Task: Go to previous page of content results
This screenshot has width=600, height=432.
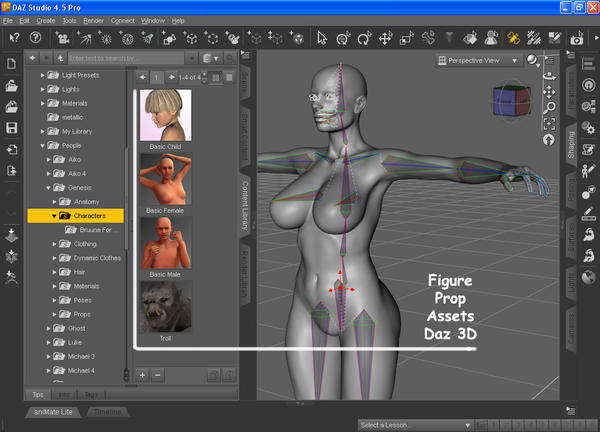Action: point(142,77)
